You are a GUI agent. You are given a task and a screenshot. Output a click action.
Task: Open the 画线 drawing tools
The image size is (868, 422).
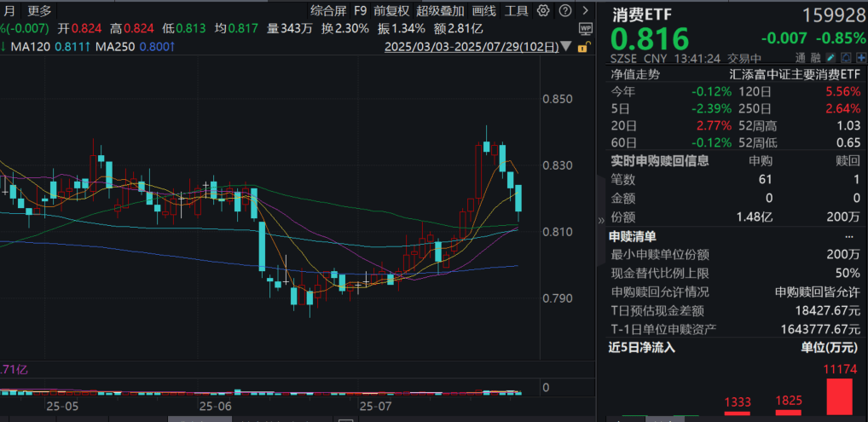[x=484, y=10]
